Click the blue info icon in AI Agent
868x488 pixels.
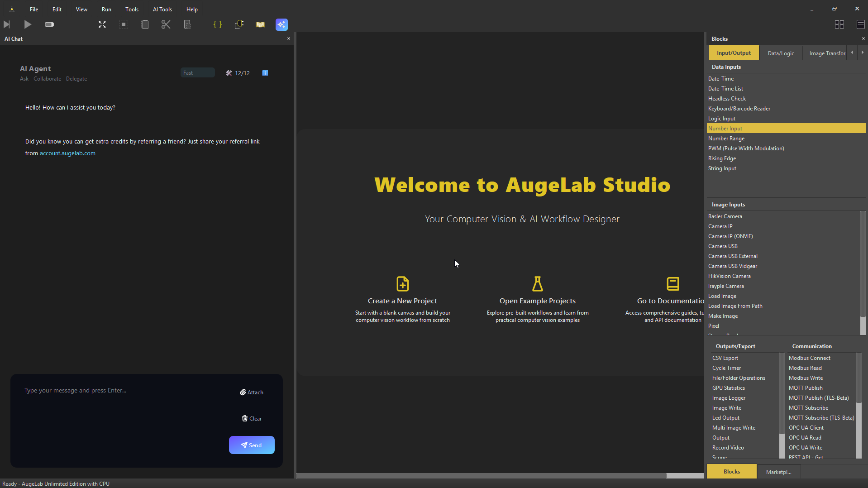click(265, 73)
